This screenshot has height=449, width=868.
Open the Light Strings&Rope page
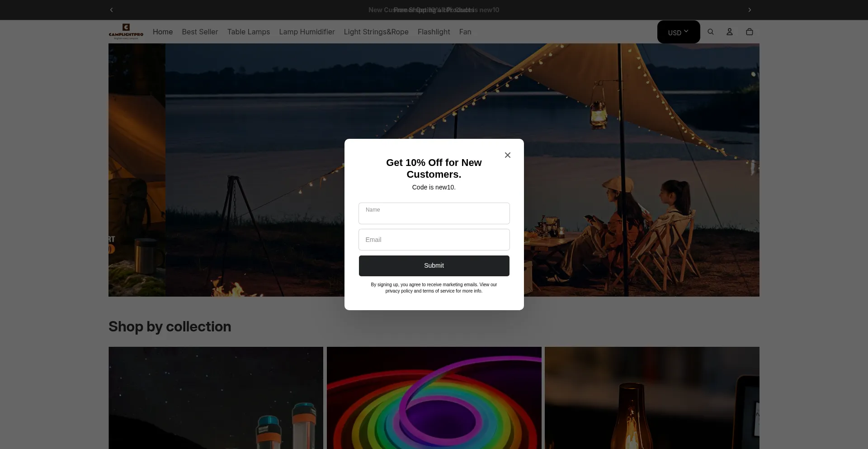pos(376,32)
